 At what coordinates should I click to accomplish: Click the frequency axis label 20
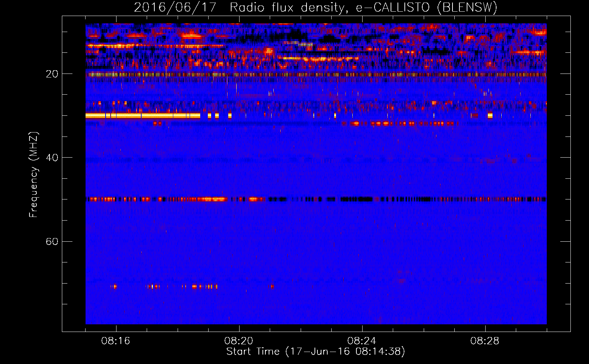point(52,74)
